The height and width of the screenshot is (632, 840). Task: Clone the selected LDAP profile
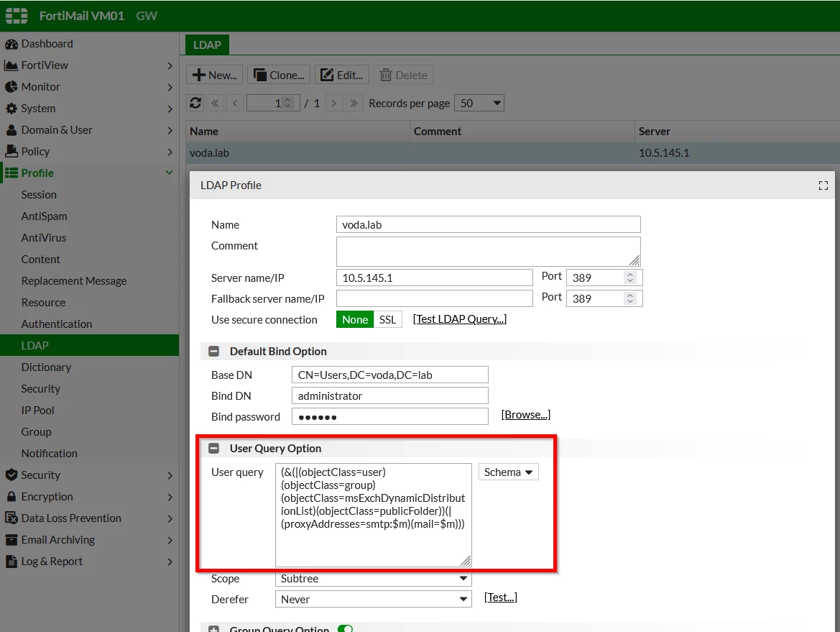click(279, 75)
